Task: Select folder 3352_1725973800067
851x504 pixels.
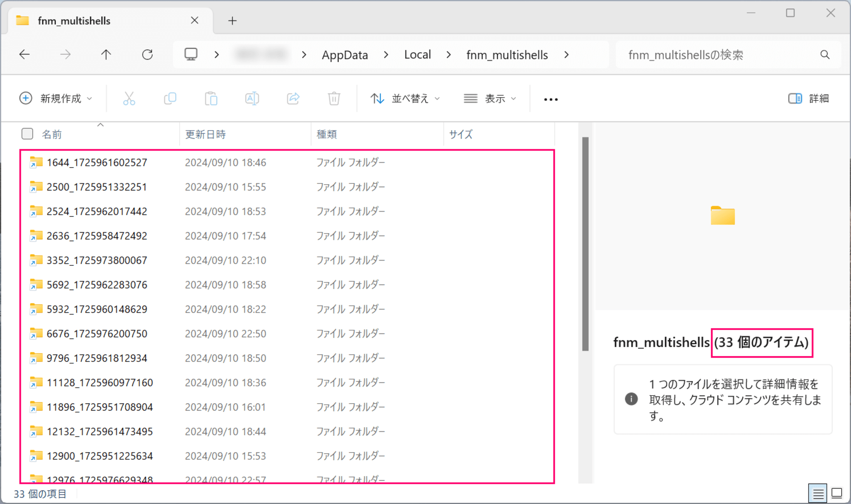Action: click(97, 260)
